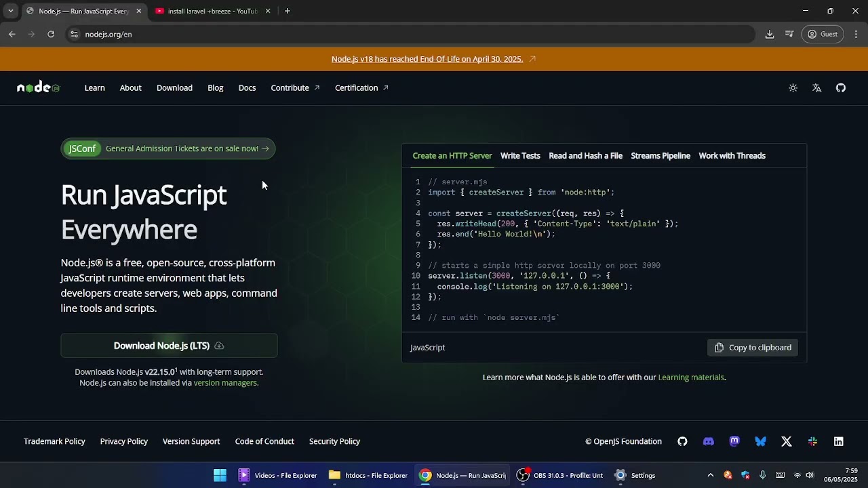Image resolution: width=868 pixels, height=488 pixels.
Task: Open the tab search dropdown arrow
Action: coord(10,11)
